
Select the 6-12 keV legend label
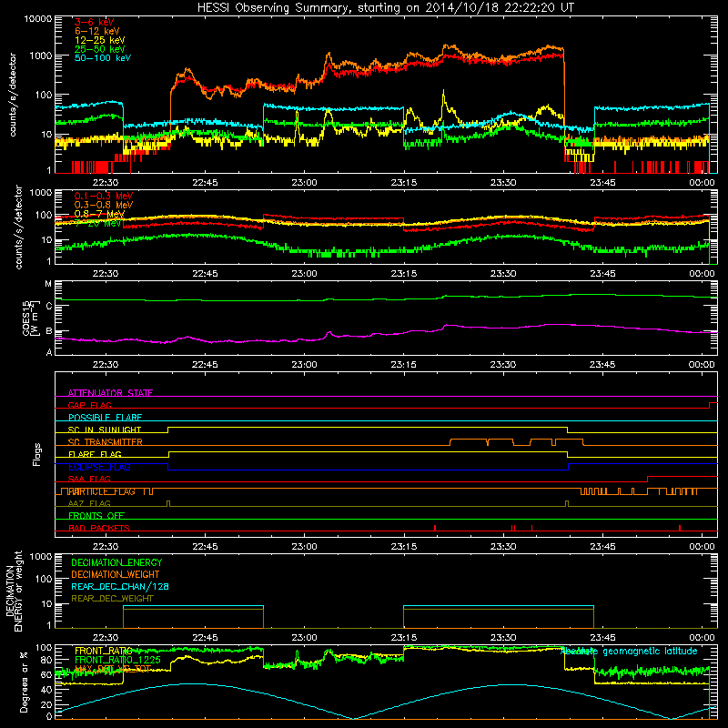[97, 31]
